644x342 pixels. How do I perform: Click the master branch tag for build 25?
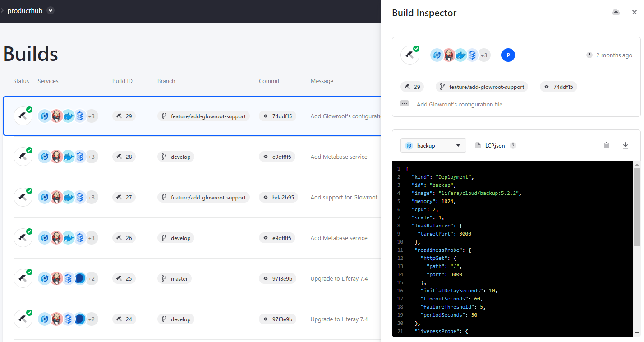coord(175,278)
